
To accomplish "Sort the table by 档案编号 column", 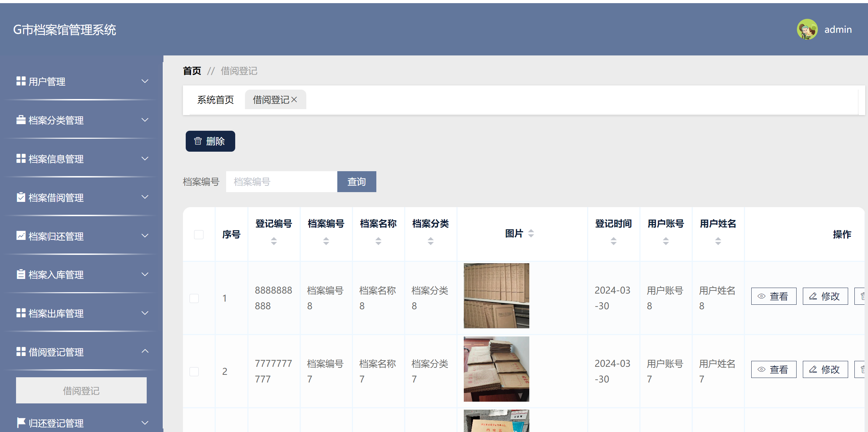I will click(326, 241).
